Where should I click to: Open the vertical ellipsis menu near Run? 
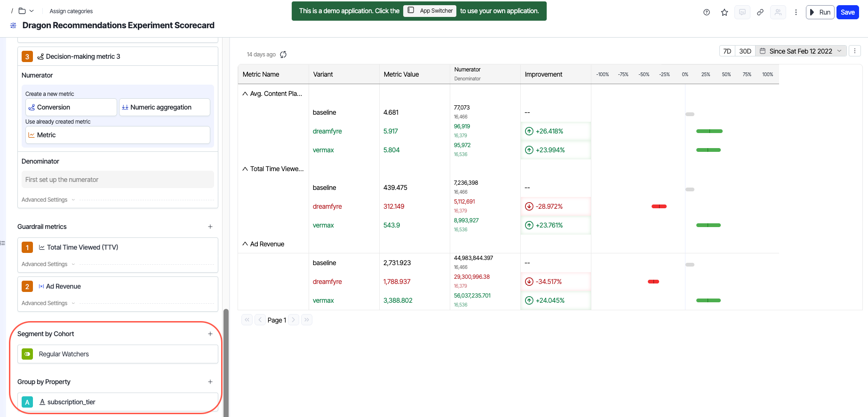click(x=796, y=12)
